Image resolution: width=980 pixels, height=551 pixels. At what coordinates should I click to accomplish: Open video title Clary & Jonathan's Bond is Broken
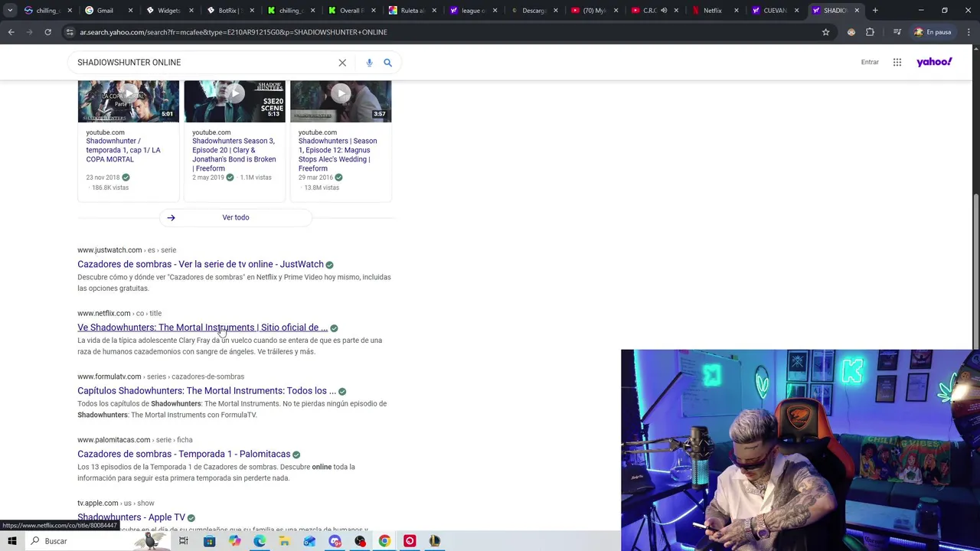click(x=234, y=155)
